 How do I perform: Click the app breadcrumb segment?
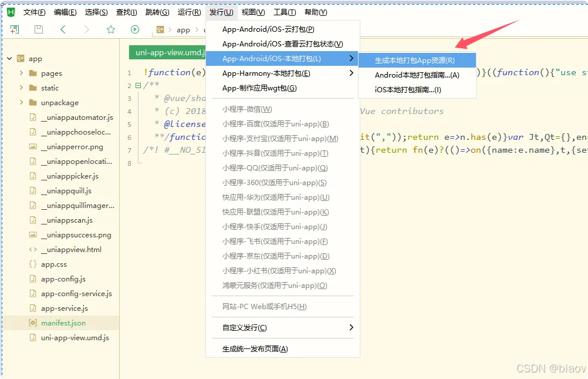(x=183, y=30)
